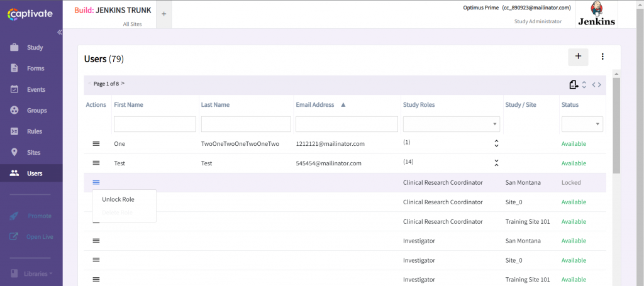Open a new build tab with plus
The height and width of the screenshot is (286, 644).
point(164,14)
